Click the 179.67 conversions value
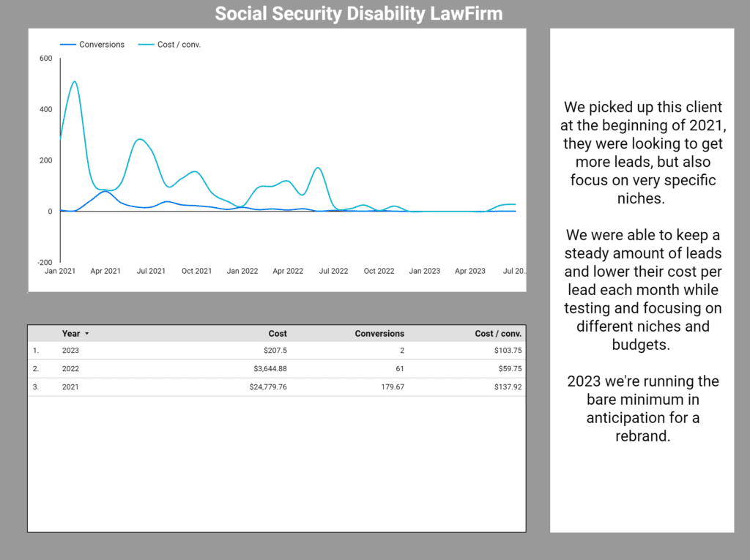This screenshot has width=750, height=560. (390, 387)
